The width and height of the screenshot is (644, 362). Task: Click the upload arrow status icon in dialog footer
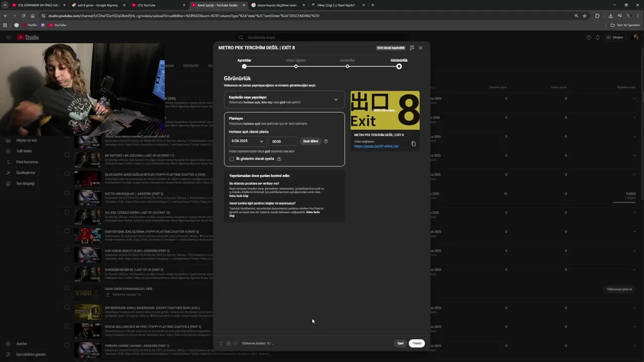(220, 343)
